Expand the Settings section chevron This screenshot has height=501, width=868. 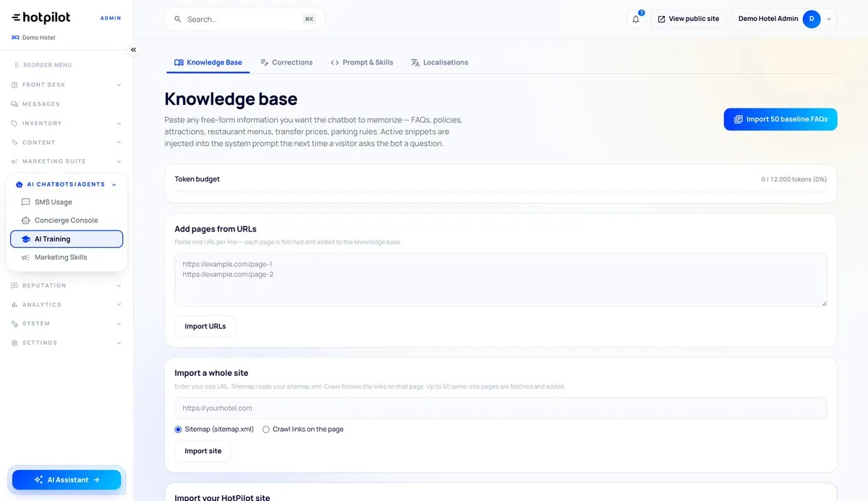[119, 343]
